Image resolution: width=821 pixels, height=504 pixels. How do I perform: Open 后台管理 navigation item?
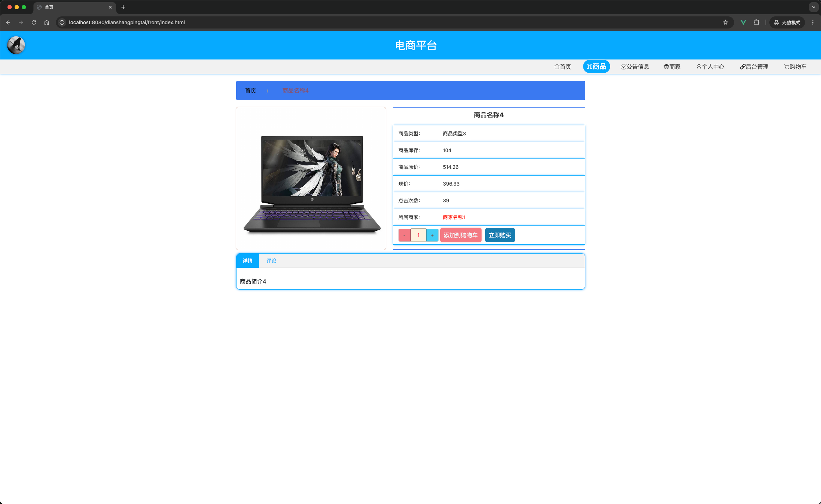tap(754, 67)
